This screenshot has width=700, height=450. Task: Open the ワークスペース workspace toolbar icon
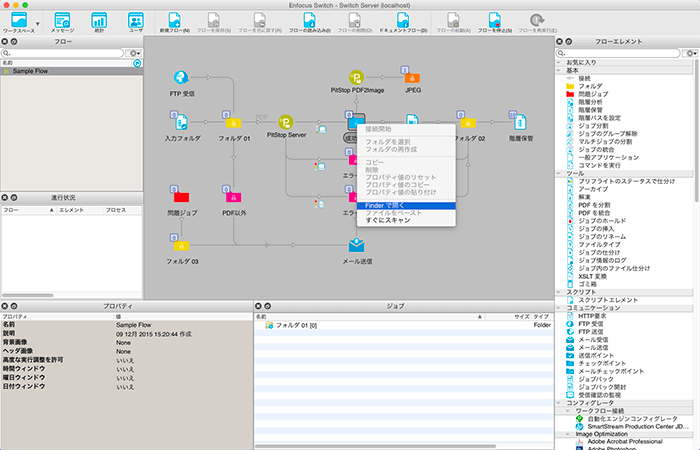tap(19, 21)
